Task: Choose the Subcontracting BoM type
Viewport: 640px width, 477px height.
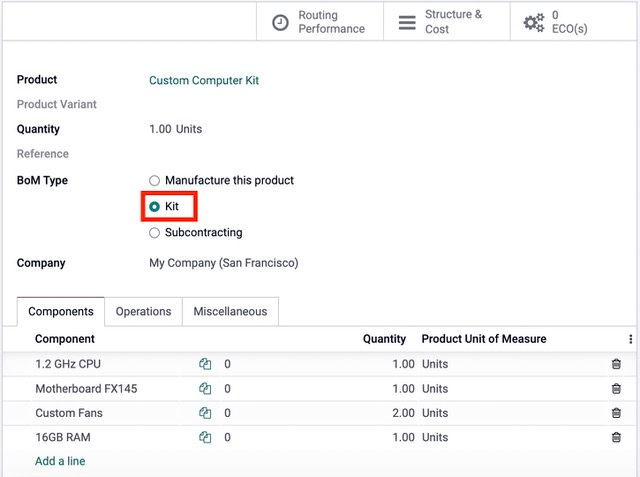Action: (154, 233)
